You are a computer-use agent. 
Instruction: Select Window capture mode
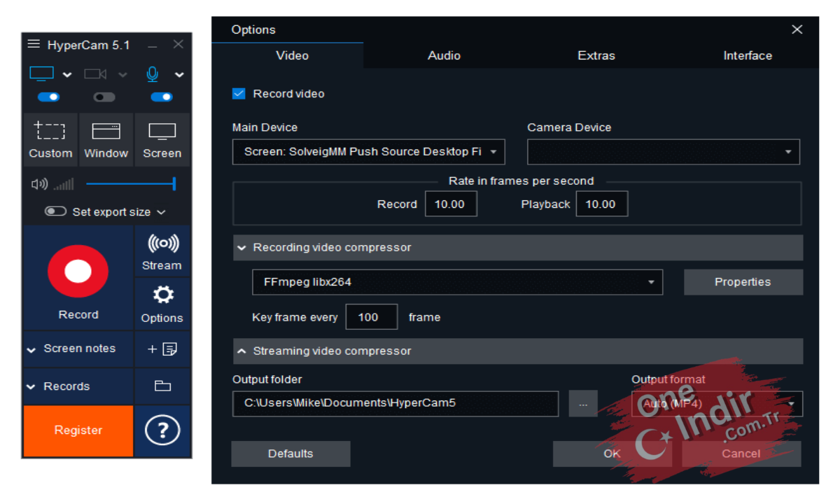pyautogui.click(x=106, y=139)
